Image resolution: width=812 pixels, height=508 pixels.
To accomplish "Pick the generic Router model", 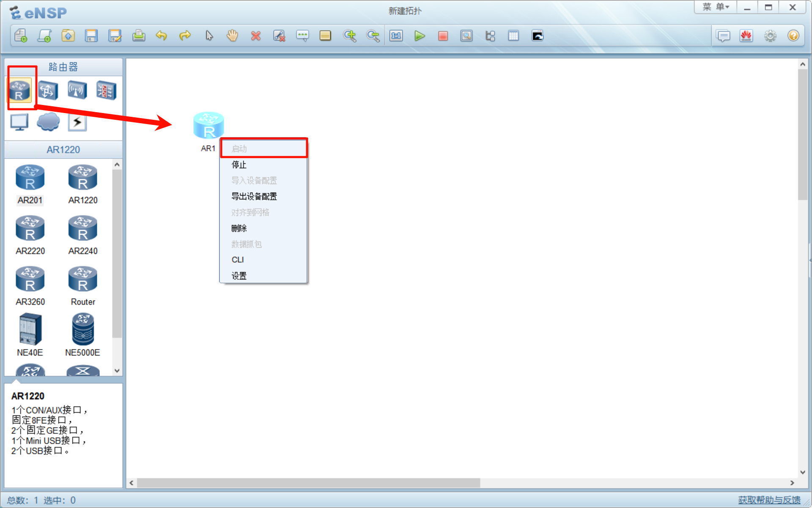I will pyautogui.click(x=83, y=286).
